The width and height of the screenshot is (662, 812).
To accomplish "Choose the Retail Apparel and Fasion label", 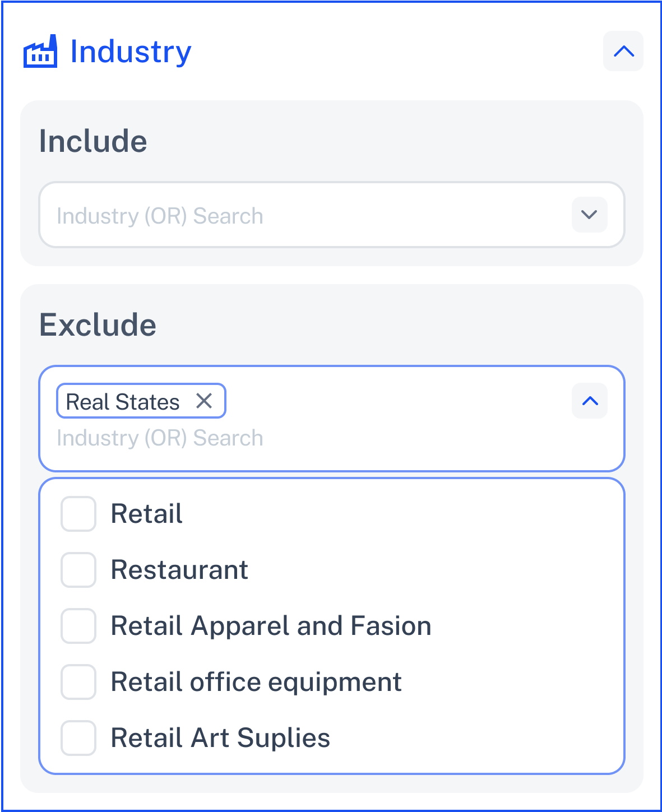I will click(x=271, y=626).
